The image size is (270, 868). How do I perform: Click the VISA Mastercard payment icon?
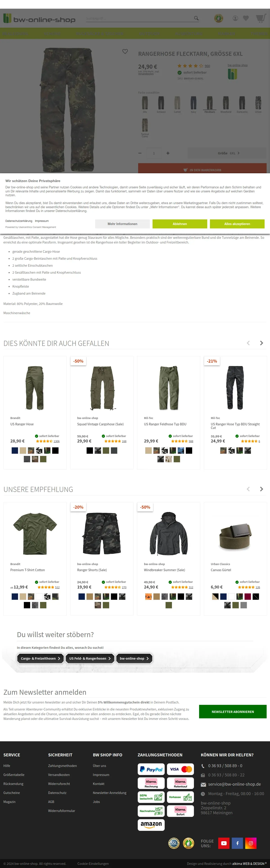click(x=180, y=769)
